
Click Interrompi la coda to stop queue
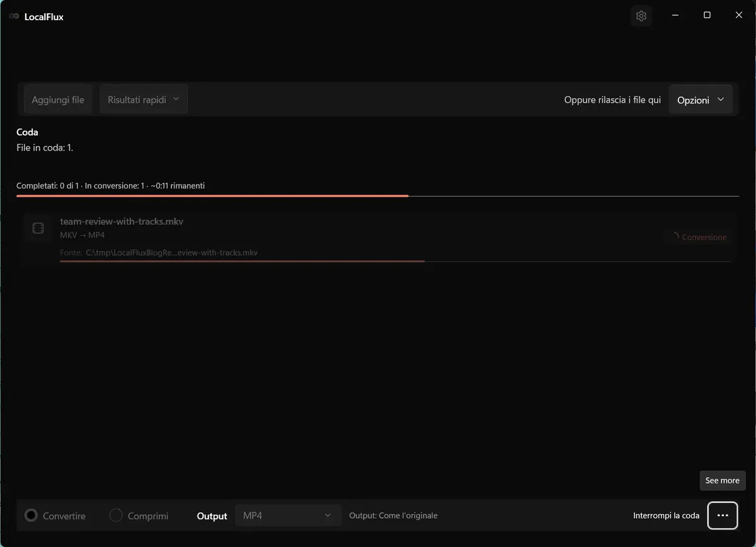pos(666,515)
